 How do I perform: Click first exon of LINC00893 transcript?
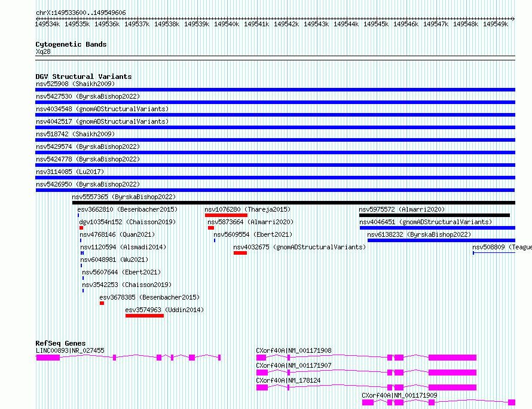point(48,358)
